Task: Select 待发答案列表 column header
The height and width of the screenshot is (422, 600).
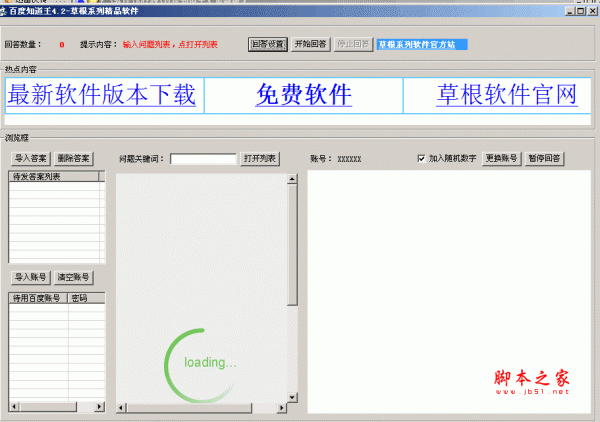Action: (54, 176)
